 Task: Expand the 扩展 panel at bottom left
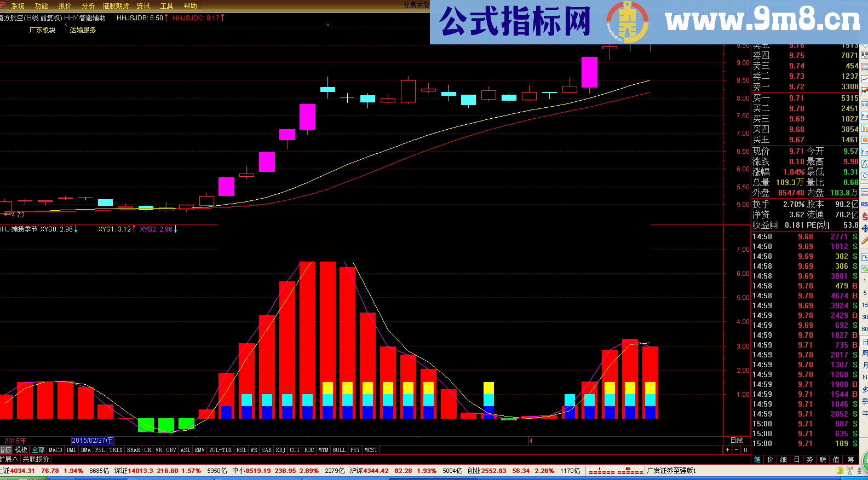[x=9, y=459]
